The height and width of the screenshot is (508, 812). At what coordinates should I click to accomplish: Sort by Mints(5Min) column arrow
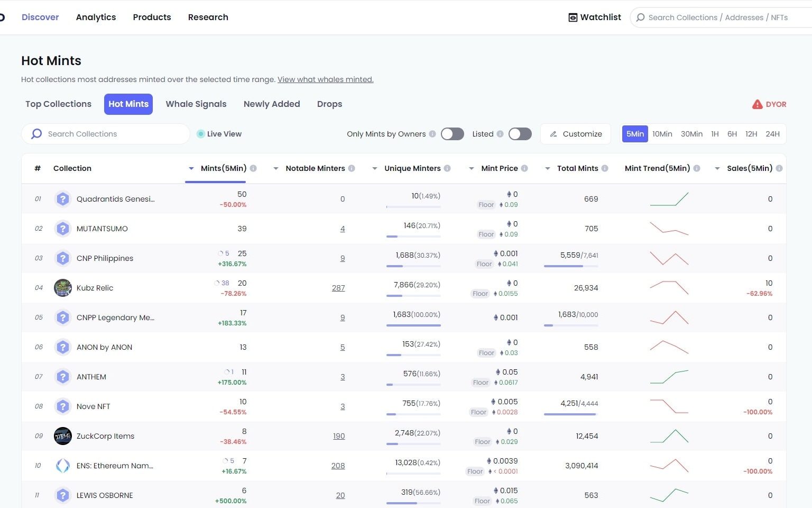pyautogui.click(x=191, y=168)
